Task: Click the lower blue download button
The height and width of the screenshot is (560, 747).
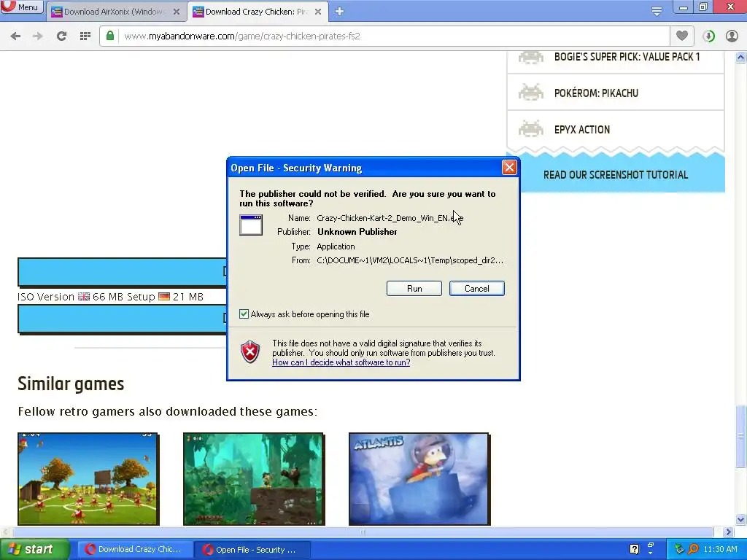Action: coord(123,318)
